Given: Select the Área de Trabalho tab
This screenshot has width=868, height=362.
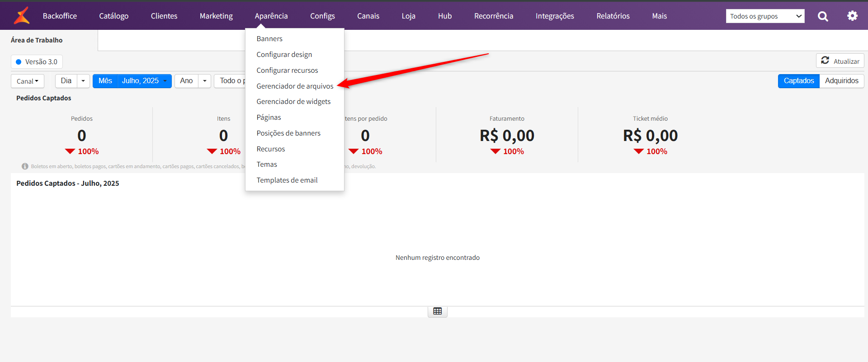Looking at the screenshot, I should click(x=37, y=40).
